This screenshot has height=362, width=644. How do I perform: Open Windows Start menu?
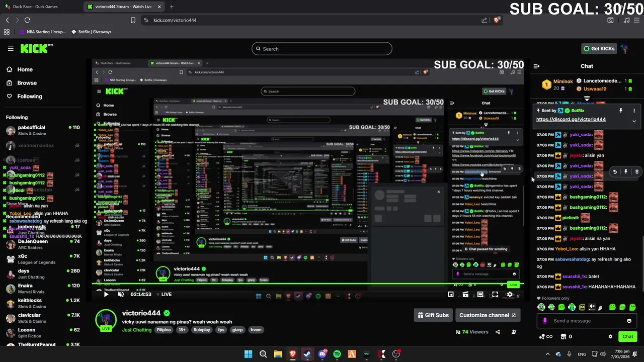(x=248, y=354)
